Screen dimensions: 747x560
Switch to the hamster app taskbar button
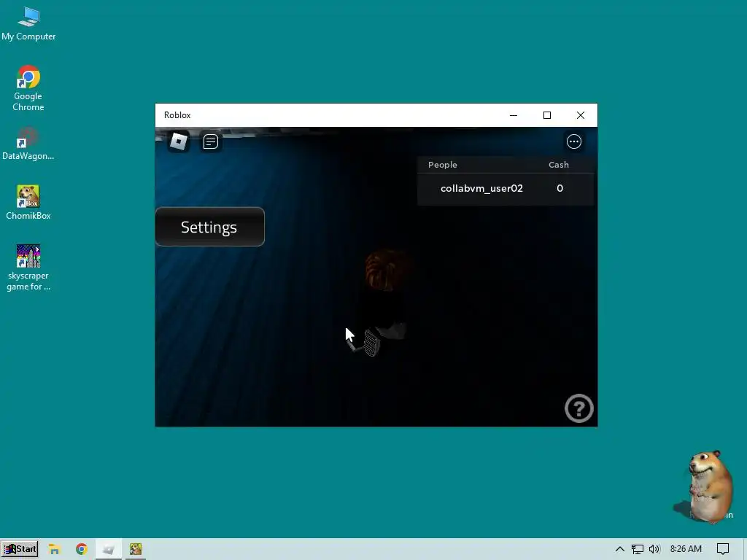tap(136, 549)
